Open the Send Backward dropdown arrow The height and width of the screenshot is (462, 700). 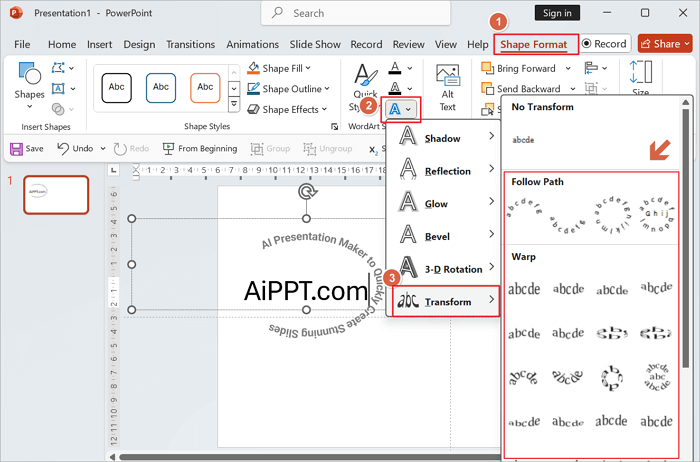[x=573, y=89]
